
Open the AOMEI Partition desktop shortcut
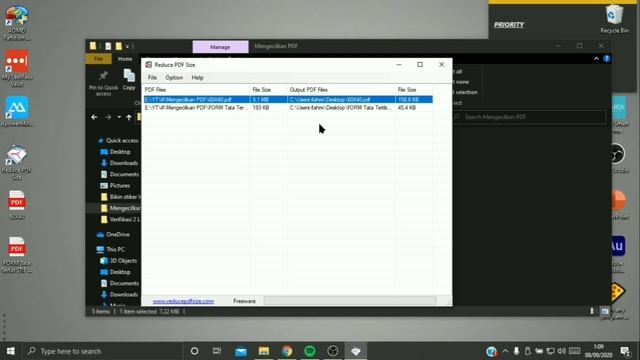(x=17, y=23)
